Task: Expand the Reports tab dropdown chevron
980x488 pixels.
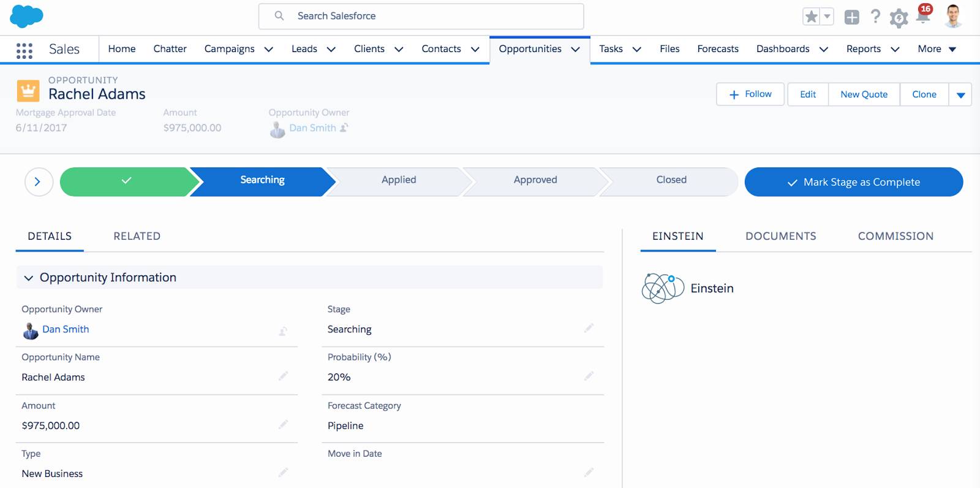Action: [895, 50]
